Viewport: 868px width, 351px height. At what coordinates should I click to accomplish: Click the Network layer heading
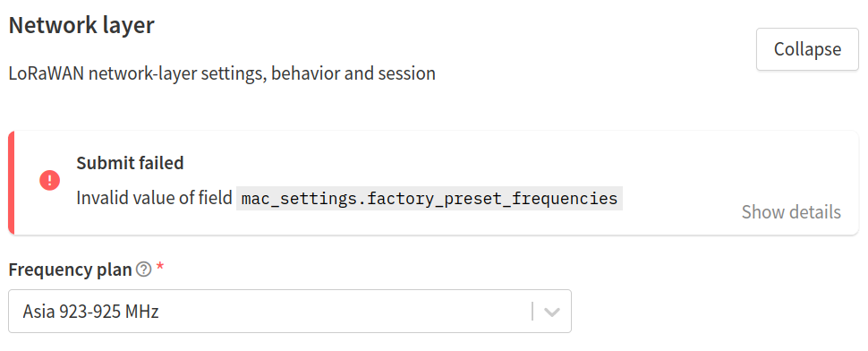(x=81, y=25)
